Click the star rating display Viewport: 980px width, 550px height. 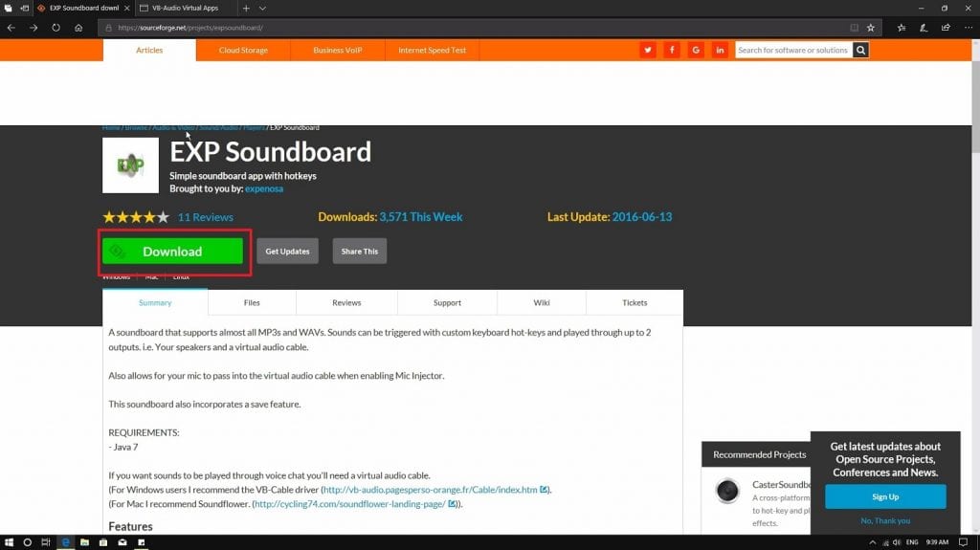pos(136,217)
